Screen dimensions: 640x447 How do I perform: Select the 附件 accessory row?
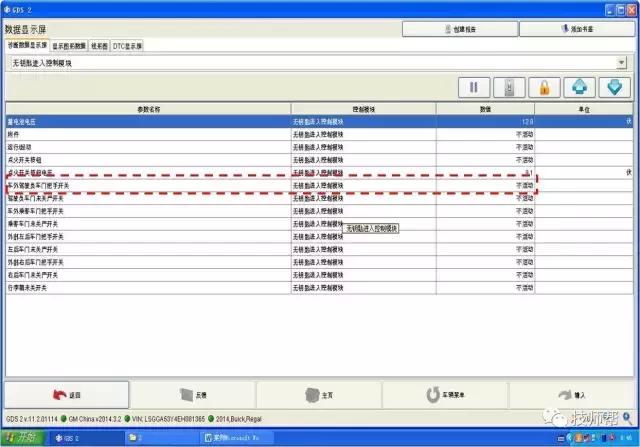coord(319,134)
